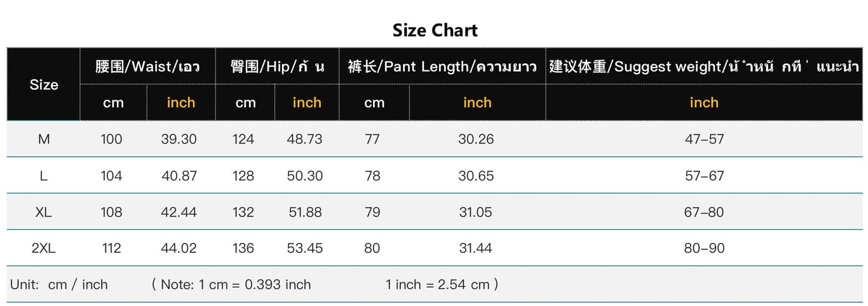The height and width of the screenshot is (306, 868).
Task: Click the 47–57 weight cell
Action: (704, 139)
